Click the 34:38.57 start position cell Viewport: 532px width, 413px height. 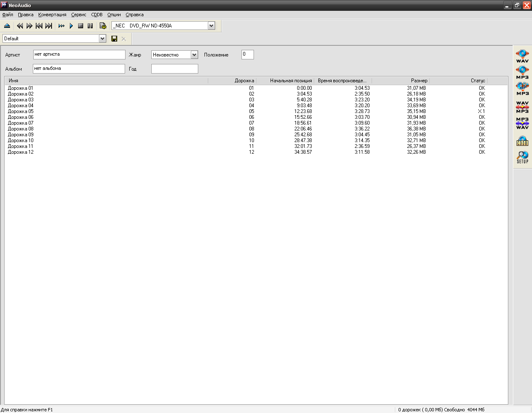(303, 152)
